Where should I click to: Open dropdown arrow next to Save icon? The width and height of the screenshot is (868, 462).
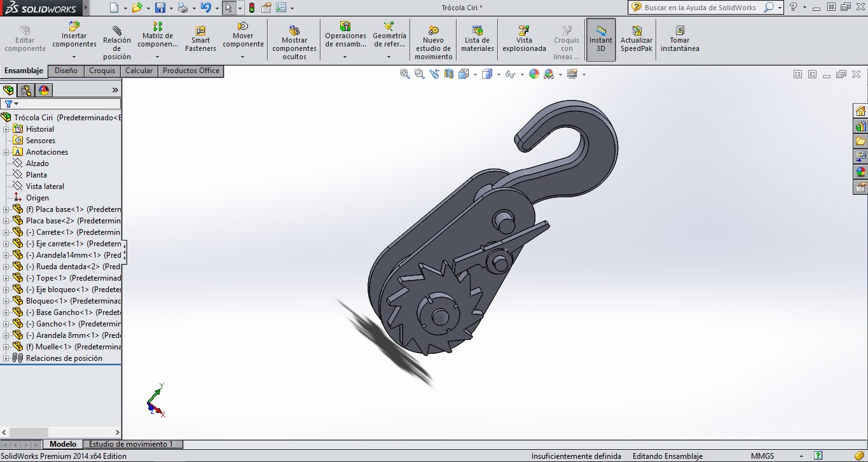(171, 8)
